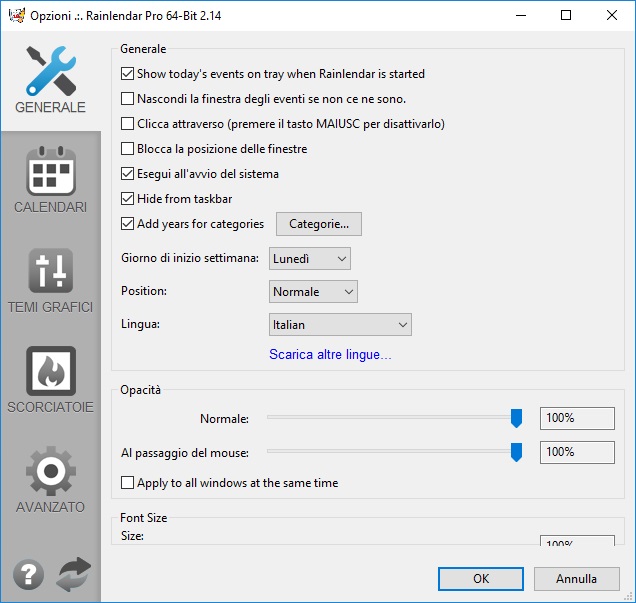Open the CALENDARI calendar section
636x603 pixels.
click(50, 180)
